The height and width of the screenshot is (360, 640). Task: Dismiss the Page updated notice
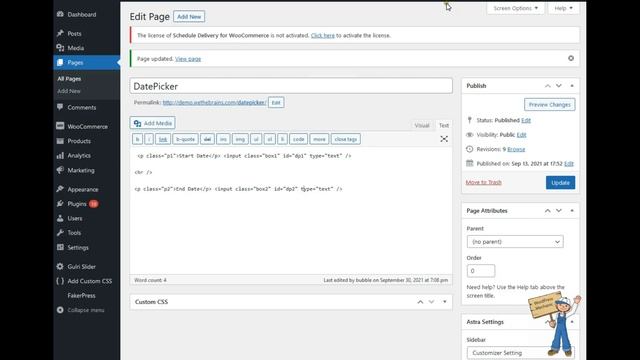571,58
